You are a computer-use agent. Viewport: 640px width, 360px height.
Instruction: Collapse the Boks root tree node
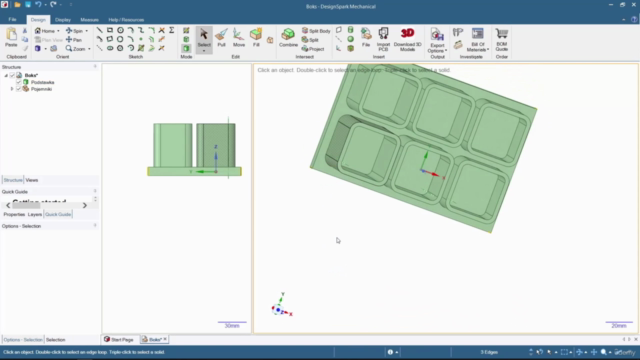tap(6, 75)
